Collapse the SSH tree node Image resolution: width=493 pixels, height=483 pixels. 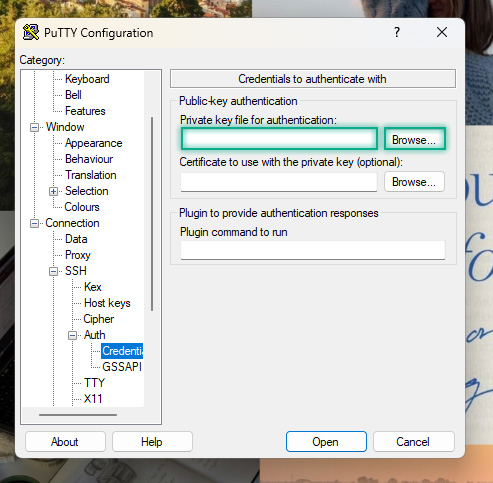coord(53,271)
